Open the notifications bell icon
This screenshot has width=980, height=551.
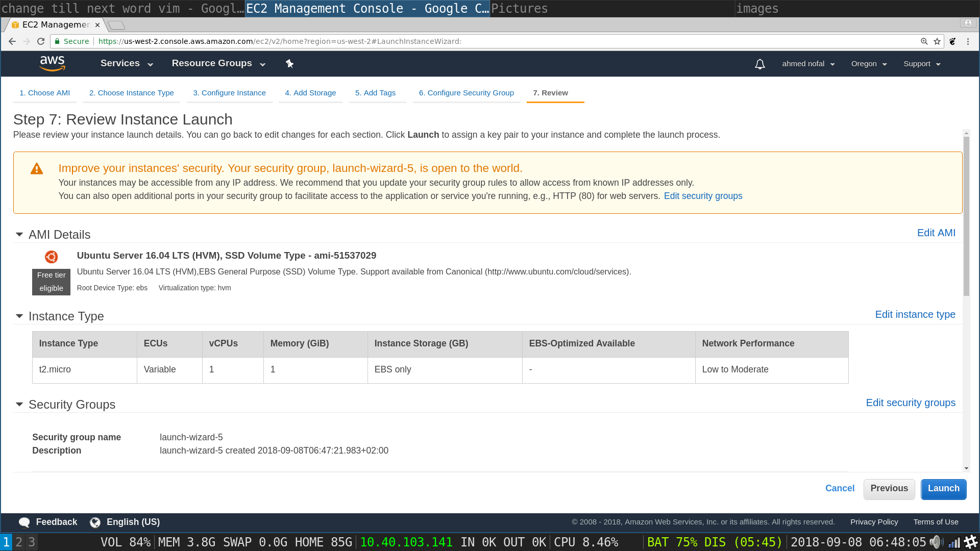point(759,64)
